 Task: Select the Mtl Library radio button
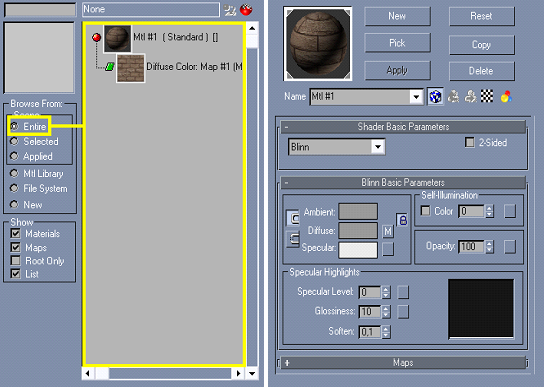(x=14, y=173)
